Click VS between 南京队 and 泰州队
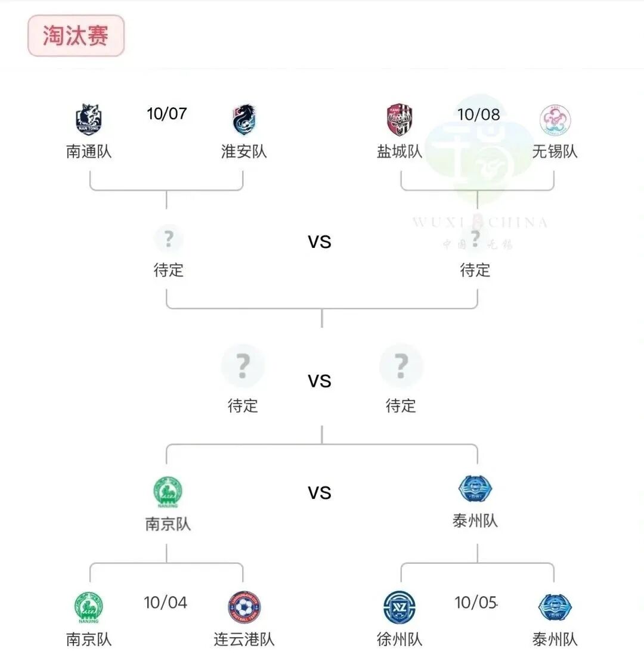The image size is (644, 661). point(320,493)
